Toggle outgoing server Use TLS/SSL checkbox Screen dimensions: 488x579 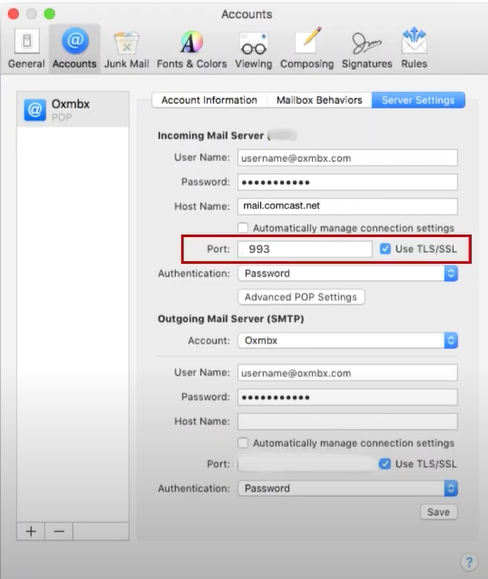(x=385, y=464)
